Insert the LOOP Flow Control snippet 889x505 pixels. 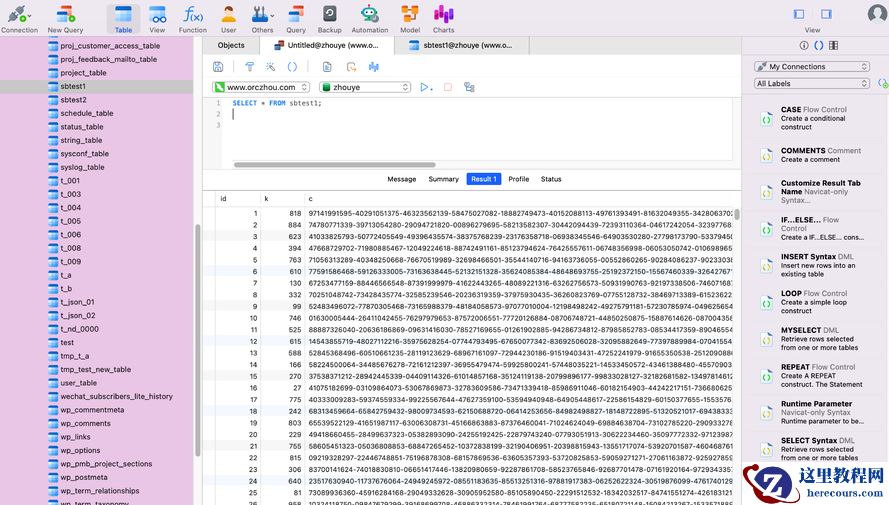click(x=815, y=302)
